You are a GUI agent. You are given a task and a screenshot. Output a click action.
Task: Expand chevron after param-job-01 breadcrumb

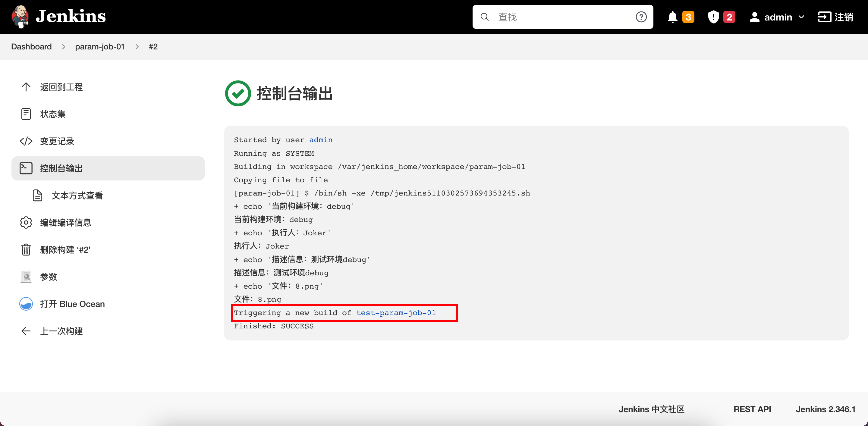[x=137, y=47]
